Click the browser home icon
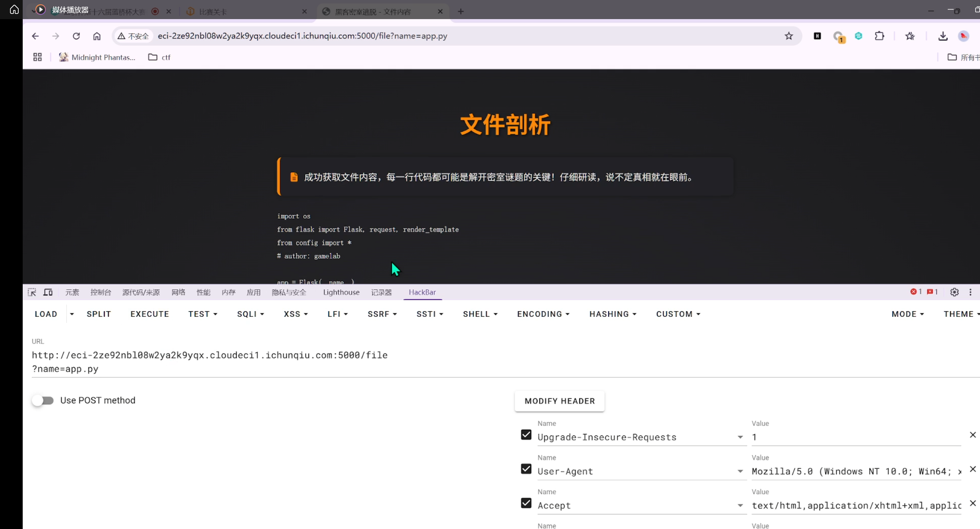Screen dimensions: 980x529 [x=97, y=36]
